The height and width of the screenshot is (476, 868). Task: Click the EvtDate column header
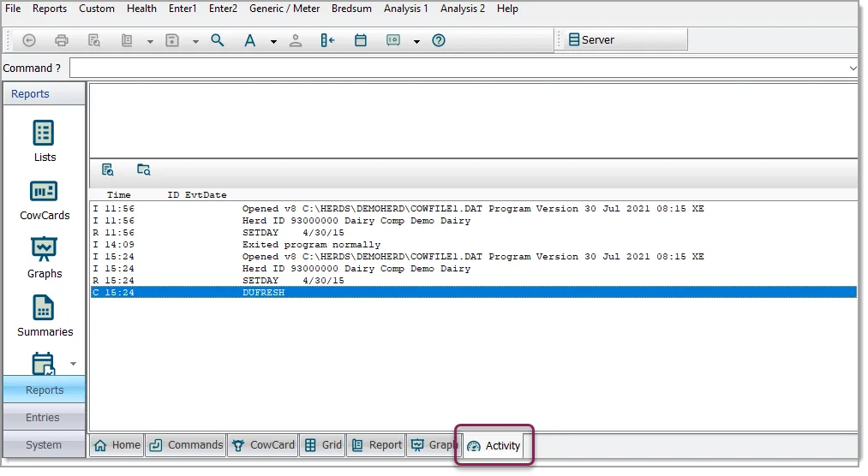(x=206, y=194)
